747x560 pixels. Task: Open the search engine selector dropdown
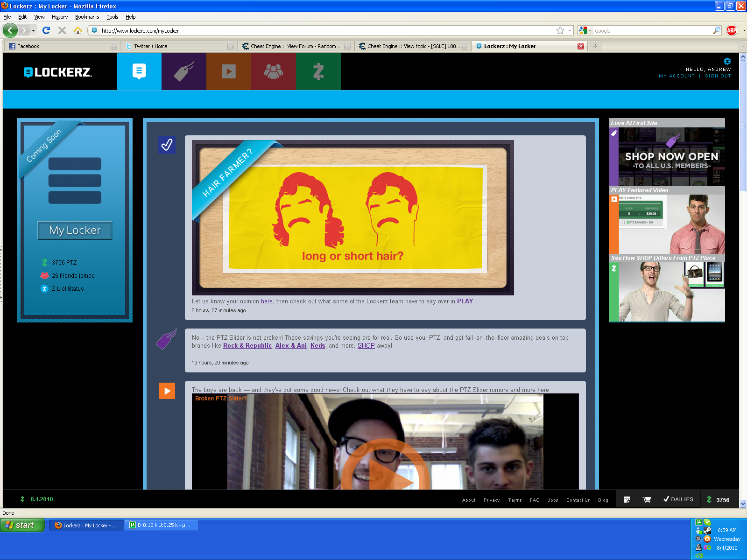pos(585,30)
